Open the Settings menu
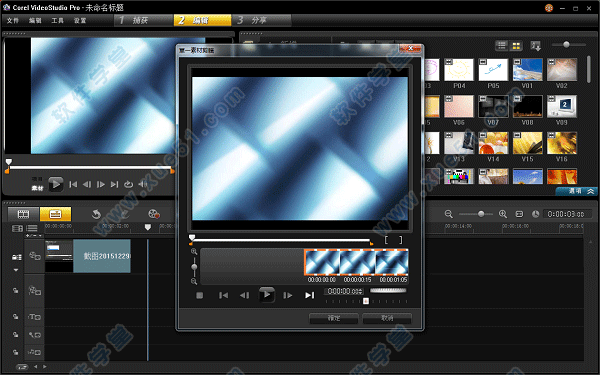600x375 pixels. coord(80,21)
